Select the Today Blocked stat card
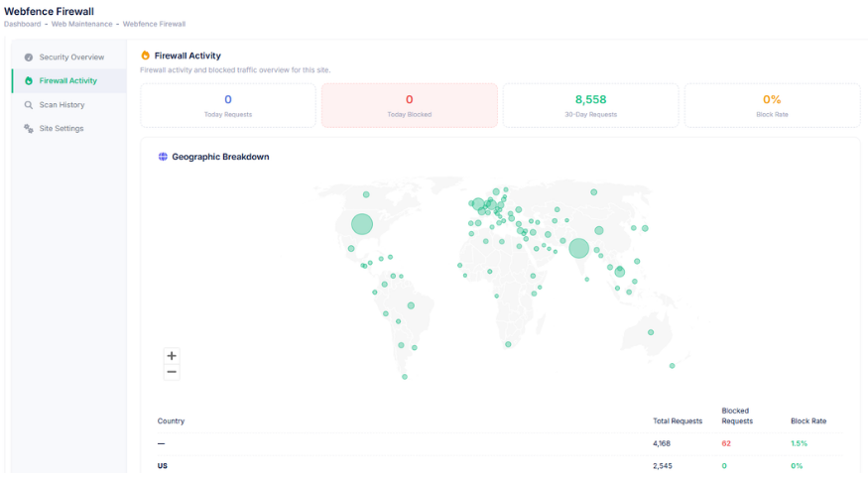The height and width of the screenshot is (477, 868). coord(410,106)
